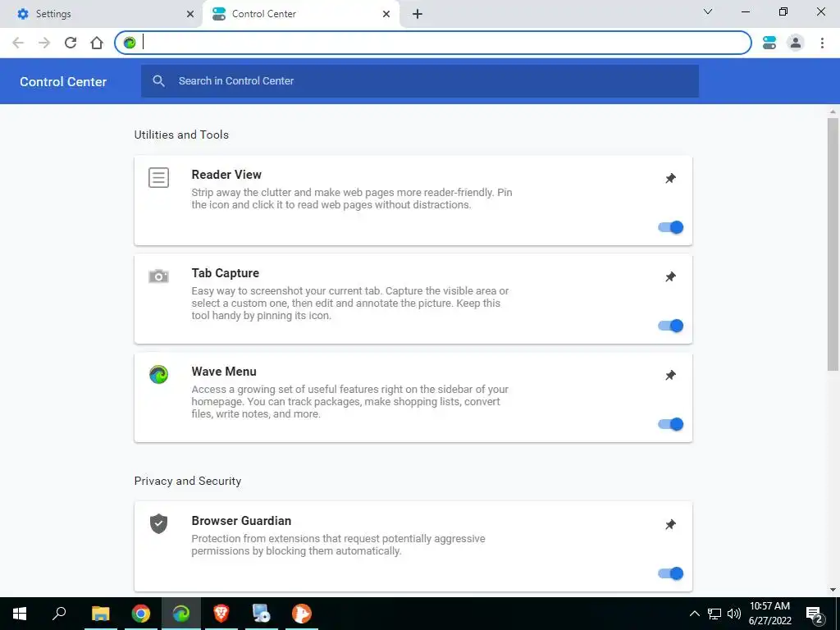Open Windows Start menu
Viewport: 840px width, 630px height.
20,614
